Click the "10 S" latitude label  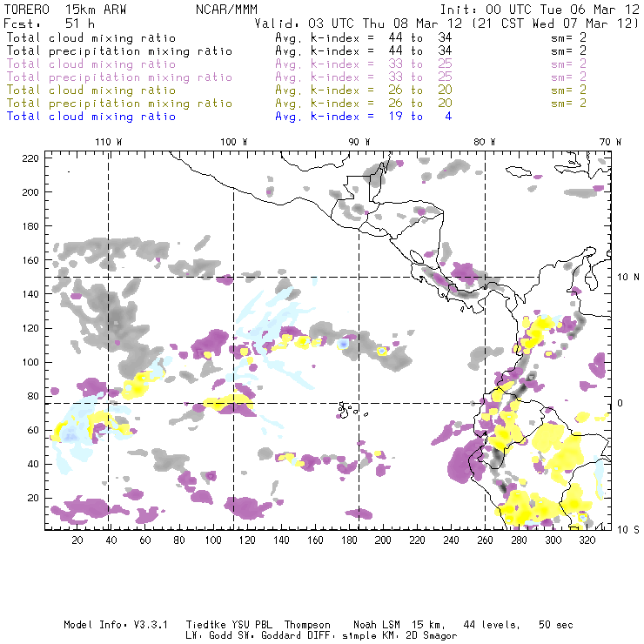coord(628,530)
